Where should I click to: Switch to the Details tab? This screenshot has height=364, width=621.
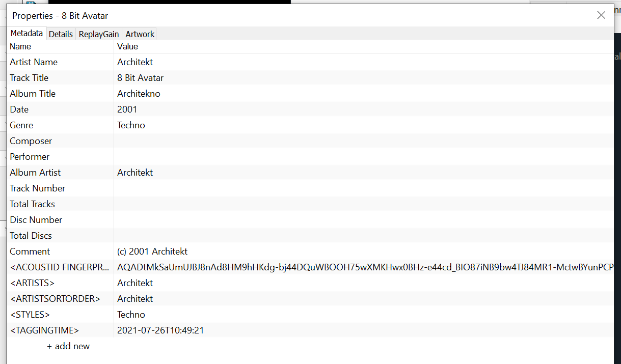[61, 34]
